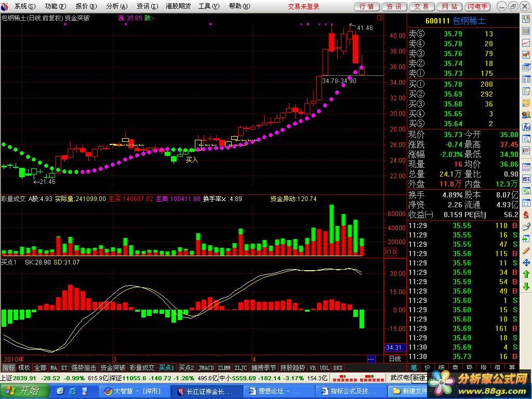This screenshot has width=532, height=399.
Task: Click the 交易未登录 status link
Action: click(303, 6)
